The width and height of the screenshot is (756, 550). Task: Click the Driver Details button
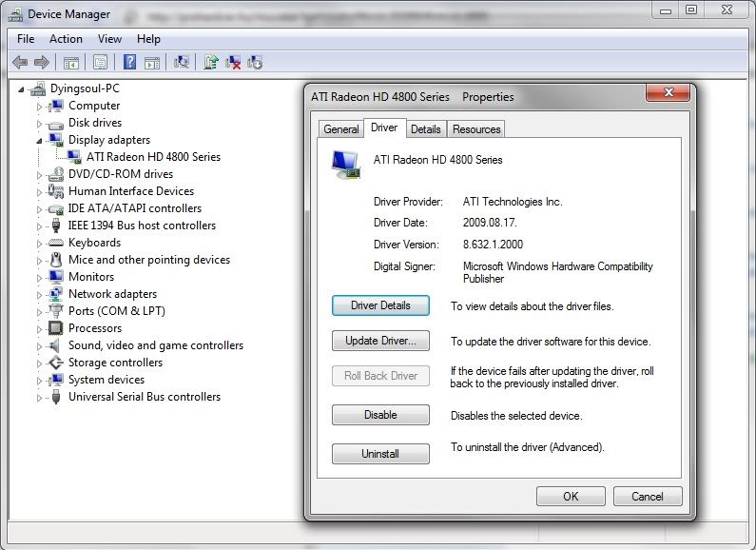click(x=380, y=305)
